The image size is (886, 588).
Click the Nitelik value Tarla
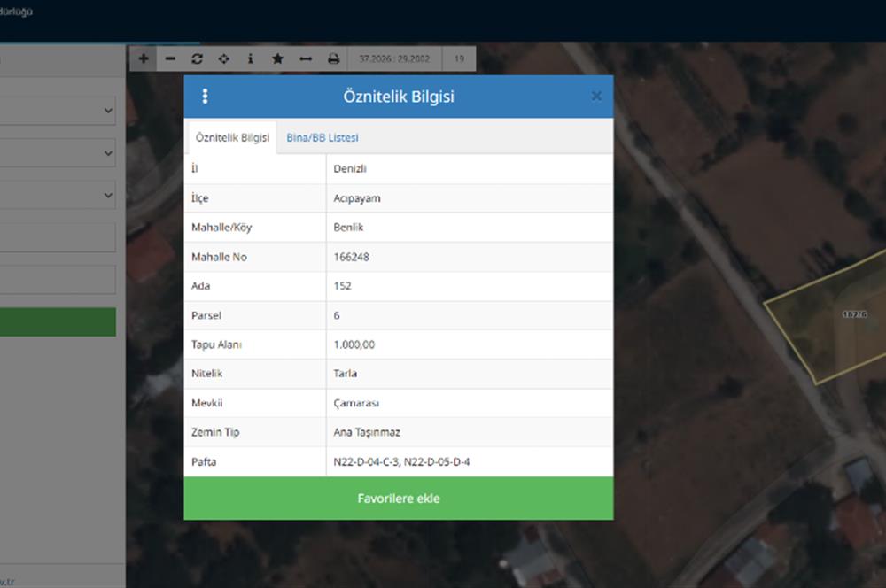click(345, 374)
